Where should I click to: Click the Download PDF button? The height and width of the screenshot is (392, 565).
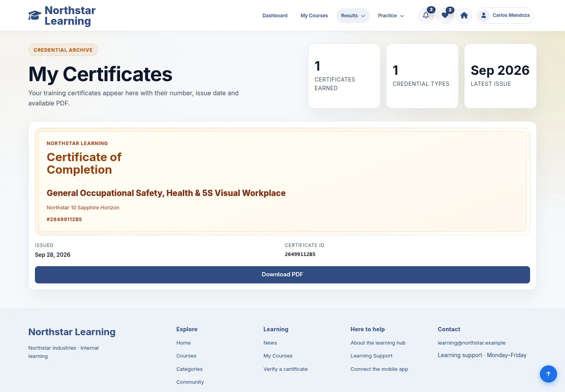coord(282,274)
